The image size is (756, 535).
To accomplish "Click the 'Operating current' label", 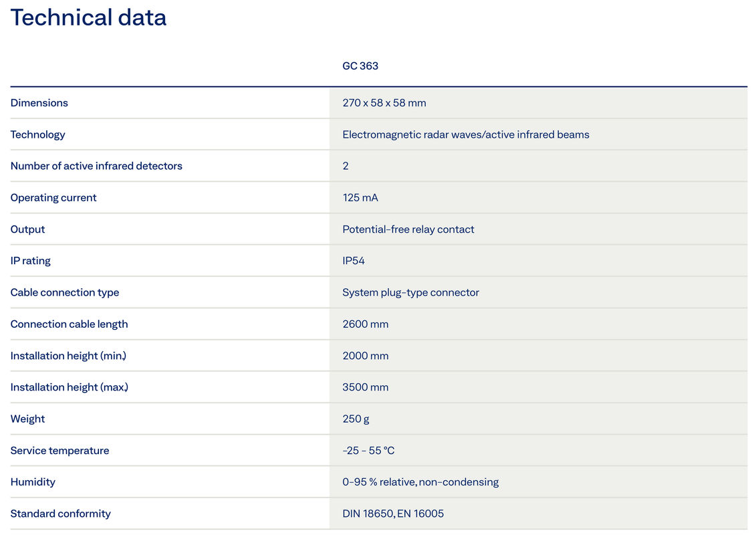I will [x=53, y=198].
